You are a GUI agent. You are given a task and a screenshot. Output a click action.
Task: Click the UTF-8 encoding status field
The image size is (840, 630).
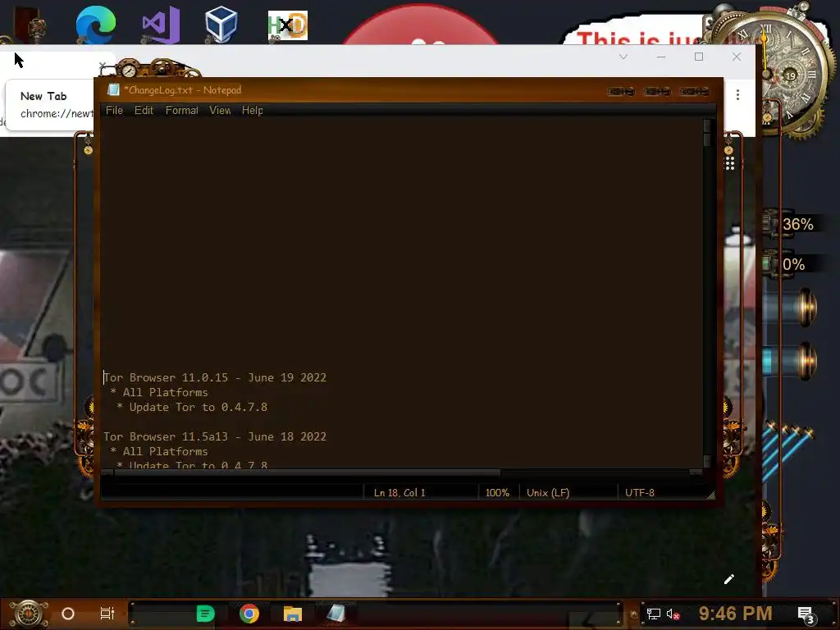[x=640, y=492]
